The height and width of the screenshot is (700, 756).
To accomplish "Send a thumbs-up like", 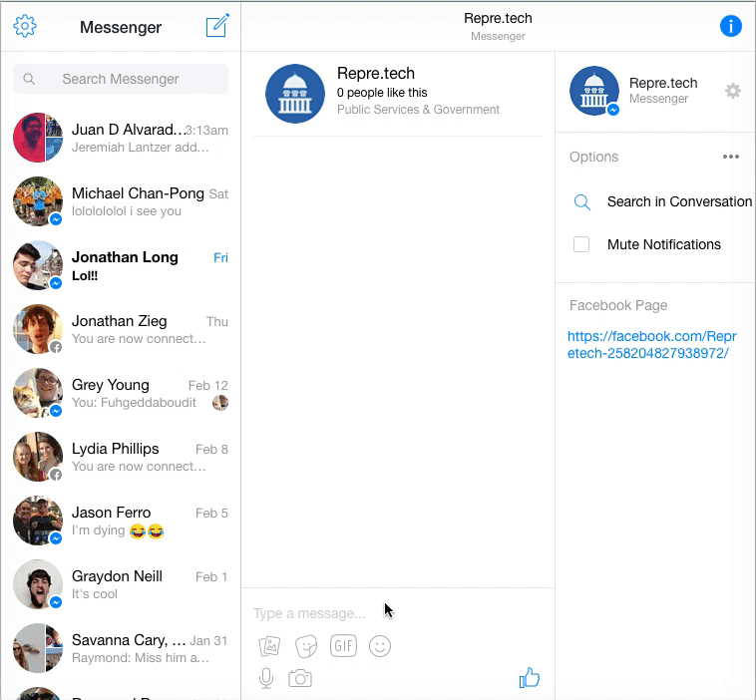I will (x=529, y=677).
